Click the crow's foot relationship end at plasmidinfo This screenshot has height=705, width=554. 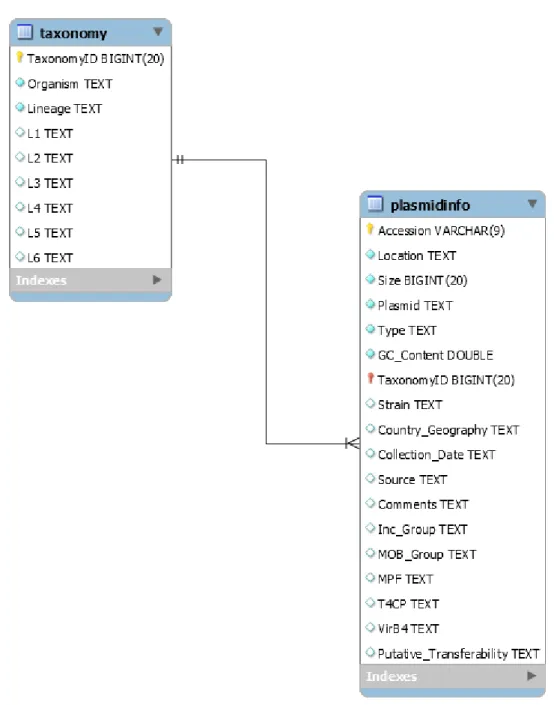(353, 443)
